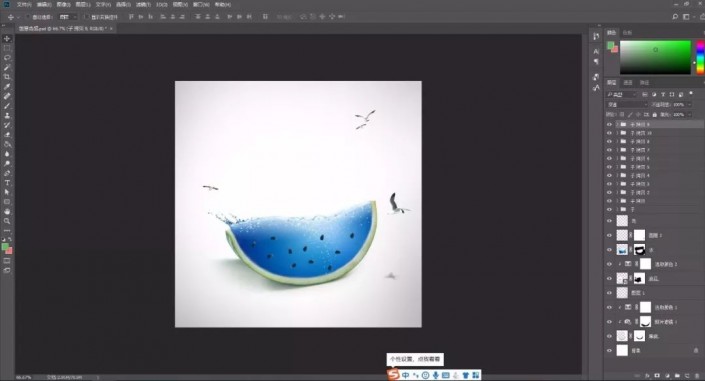The height and width of the screenshot is (381, 705).
Task: Click the Sogou S logo icon
Action: point(393,374)
